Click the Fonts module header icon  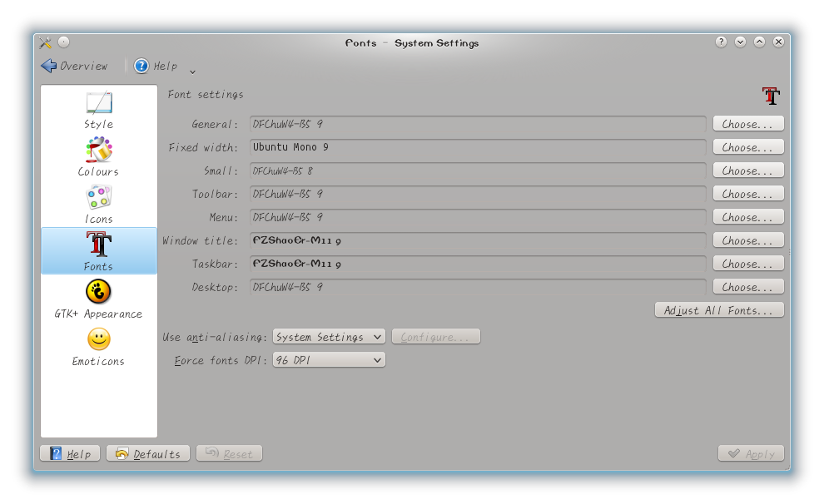pyautogui.click(x=771, y=96)
